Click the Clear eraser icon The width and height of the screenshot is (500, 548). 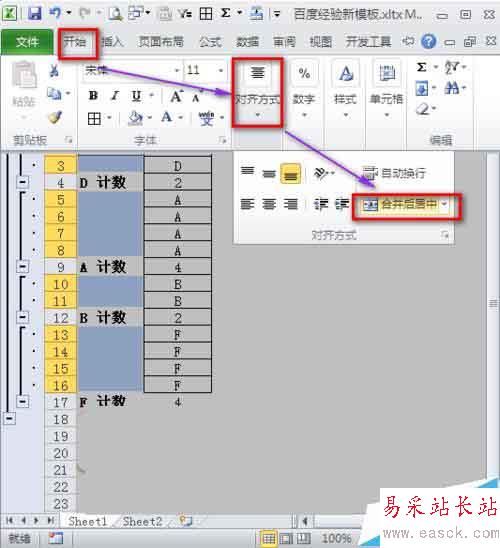(423, 109)
